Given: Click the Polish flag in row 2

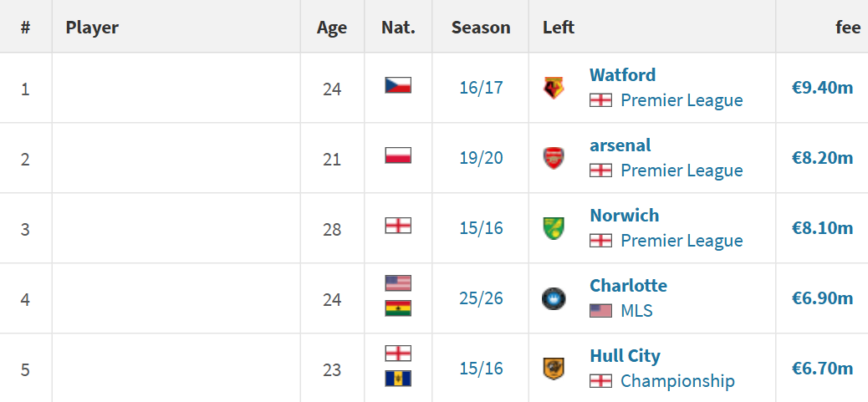Looking at the screenshot, I should pyautogui.click(x=398, y=155).
